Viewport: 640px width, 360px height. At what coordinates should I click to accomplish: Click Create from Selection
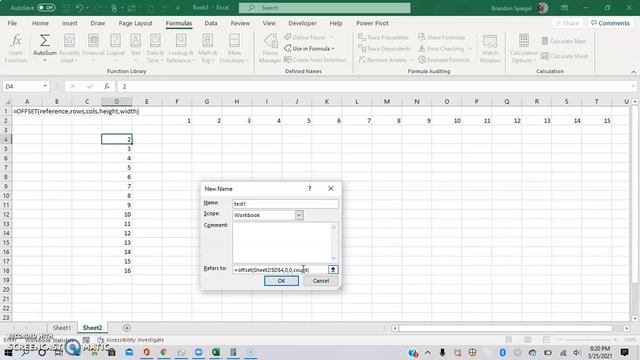pos(315,60)
